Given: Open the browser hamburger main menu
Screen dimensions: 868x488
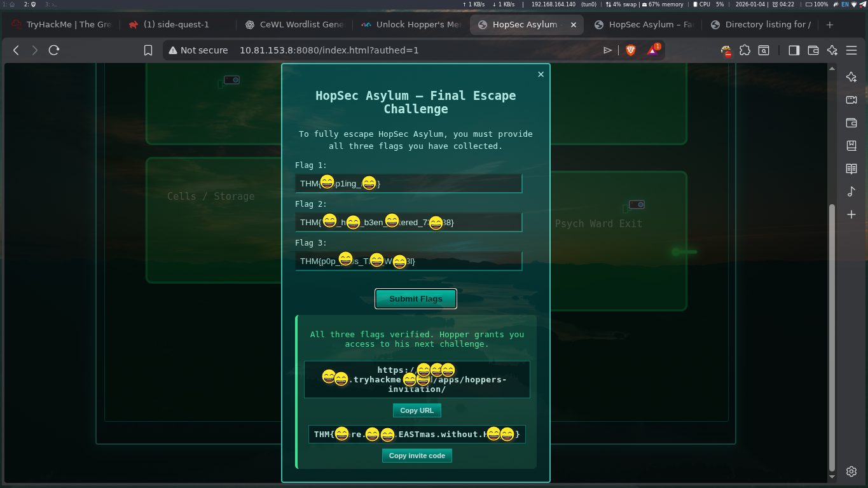Looking at the screenshot, I should (x=851, y=50).
